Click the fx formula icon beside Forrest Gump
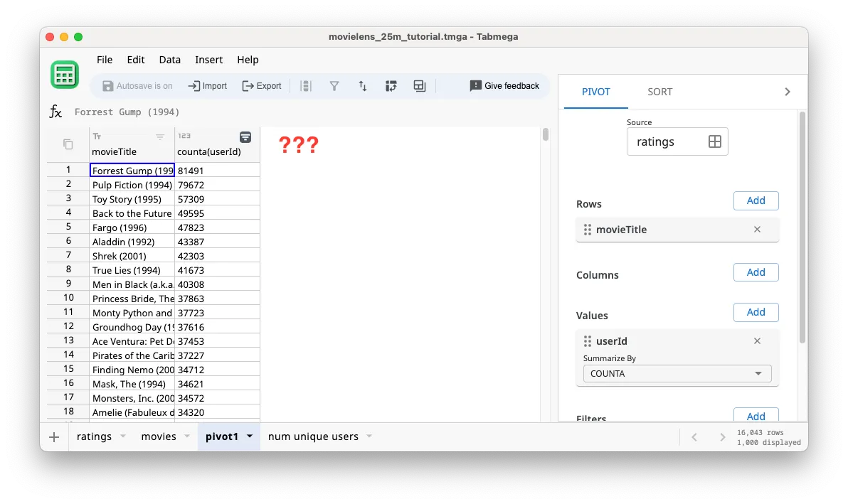The image size is (848, 504). (x=55, y=112)
